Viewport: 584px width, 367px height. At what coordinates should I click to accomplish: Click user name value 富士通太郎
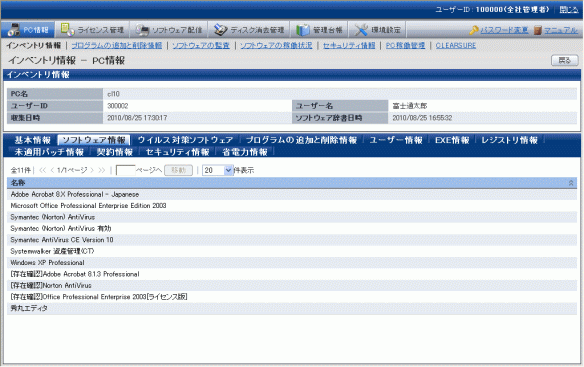410,106
